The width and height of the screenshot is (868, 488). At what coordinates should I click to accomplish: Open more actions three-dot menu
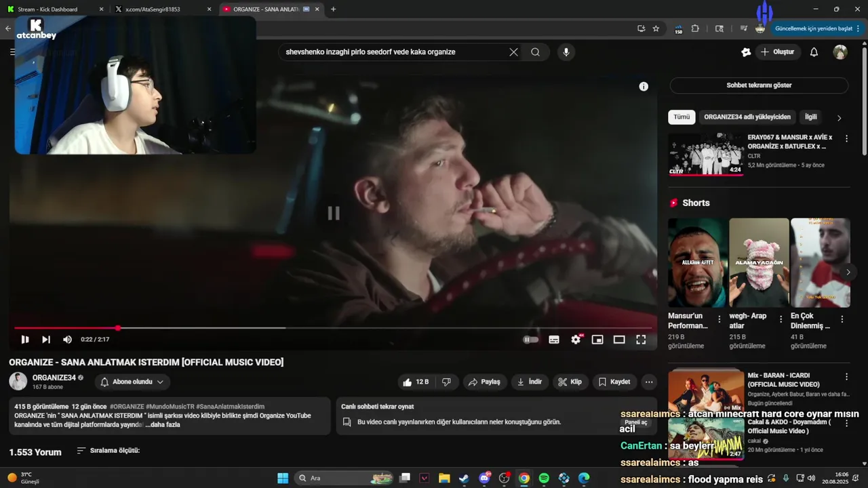point(649,382)
